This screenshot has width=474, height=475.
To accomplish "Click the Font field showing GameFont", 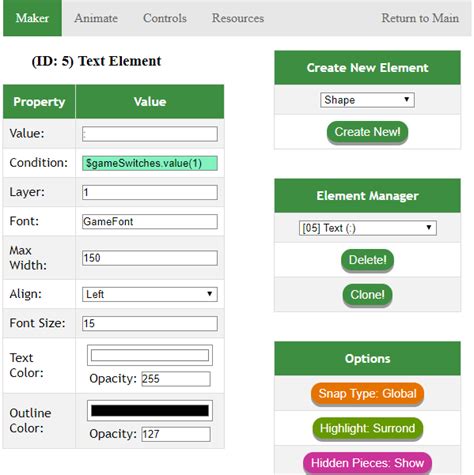I will tap(150, 222).
